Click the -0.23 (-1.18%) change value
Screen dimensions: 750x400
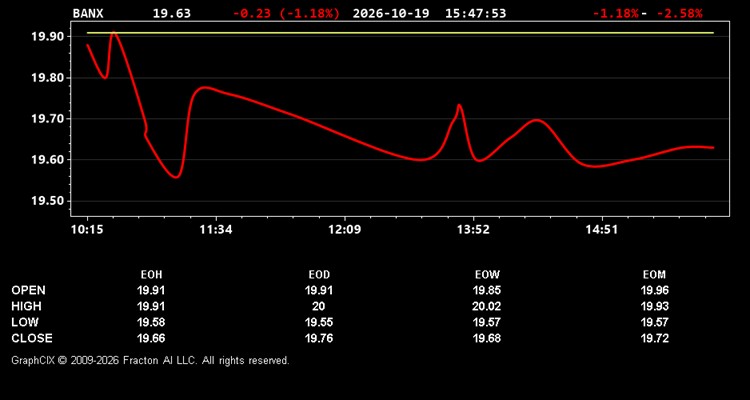tap(287, 13)
